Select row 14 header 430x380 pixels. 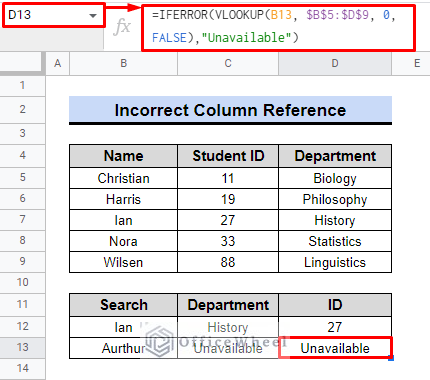tap(22, 369)
